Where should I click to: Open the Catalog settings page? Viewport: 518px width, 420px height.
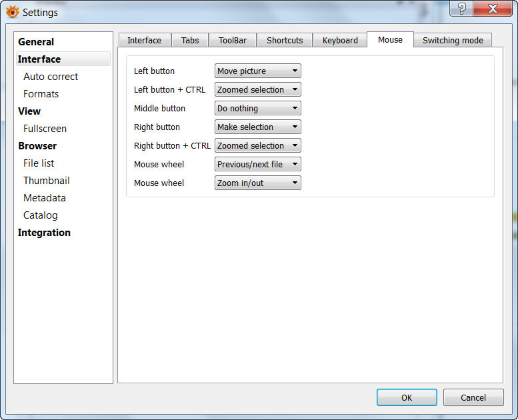pyautogui.click(x=41, y=215)
